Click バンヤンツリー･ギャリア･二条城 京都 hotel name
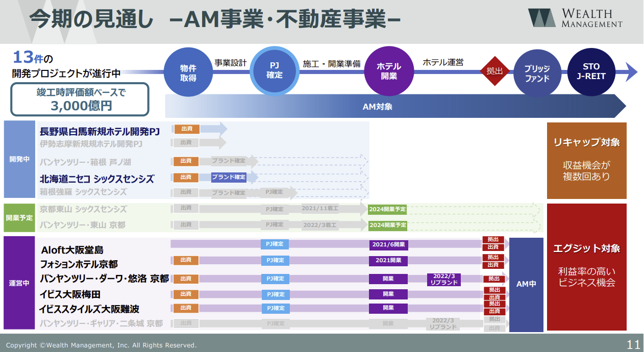This screenshot has height=352, width=644. click(x=102, y=324)
